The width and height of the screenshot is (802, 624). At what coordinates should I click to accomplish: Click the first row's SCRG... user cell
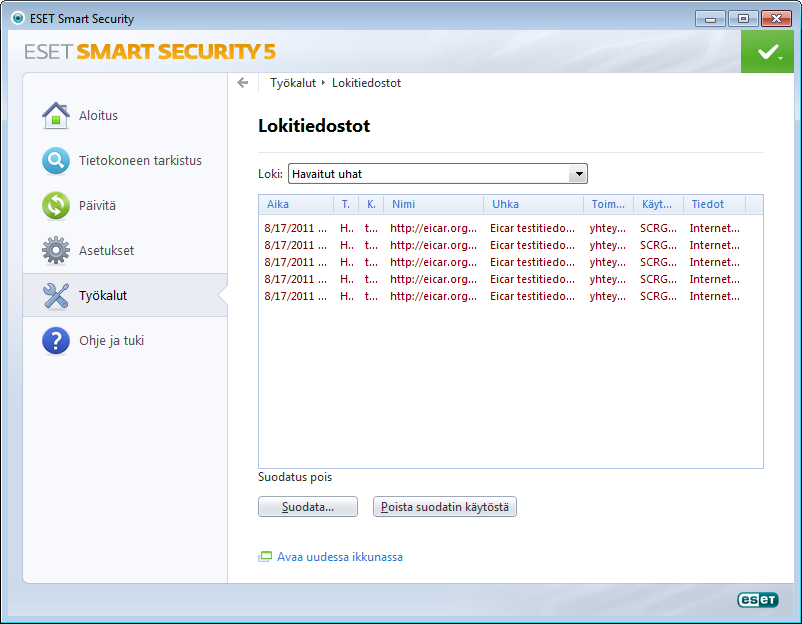tap(658, 228)
